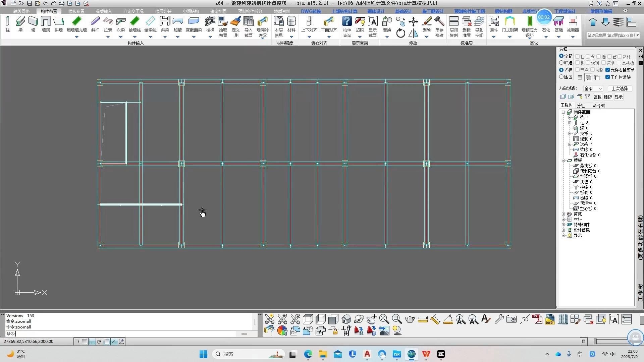The image size is (644, 362).
Task: Select the 筛选 filter radio button
Action: [561, 63]
